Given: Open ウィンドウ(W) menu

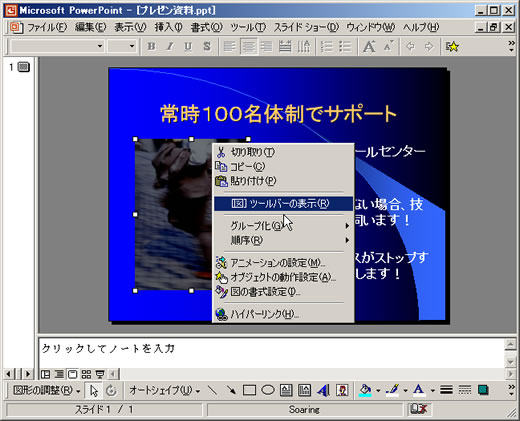Looking at the screenshot, I should [x=371, y=27].
